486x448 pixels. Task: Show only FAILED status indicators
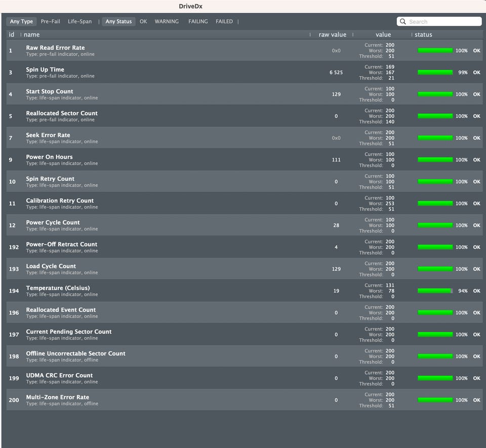coord(224,21)
